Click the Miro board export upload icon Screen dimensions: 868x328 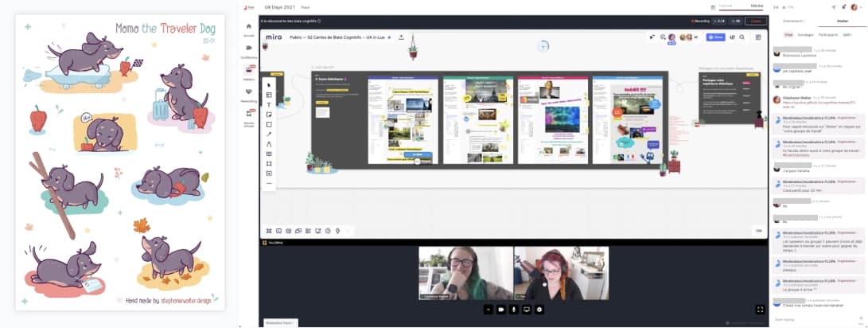pos(401,37)
